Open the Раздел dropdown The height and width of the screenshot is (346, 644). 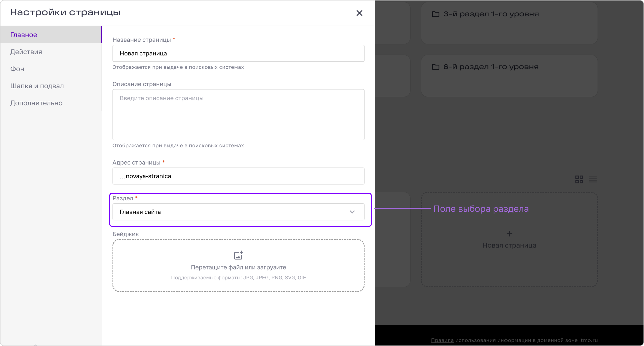click(x=238, y=212)
